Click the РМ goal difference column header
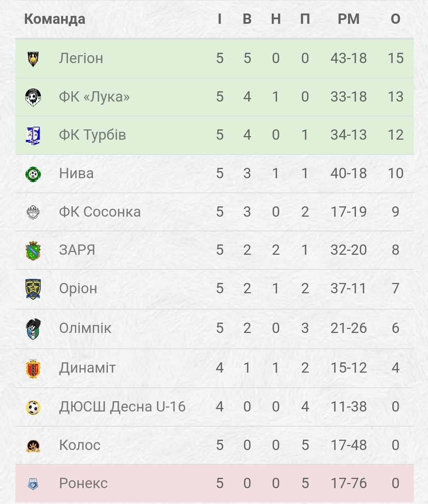 pos(349,19)
